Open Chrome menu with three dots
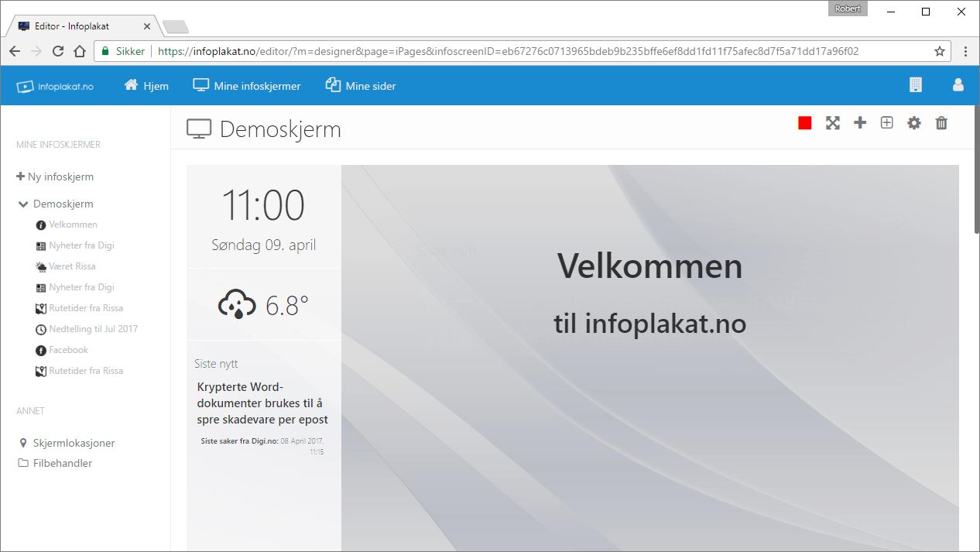The image size is (980, 552). click(x=965, y=51)
